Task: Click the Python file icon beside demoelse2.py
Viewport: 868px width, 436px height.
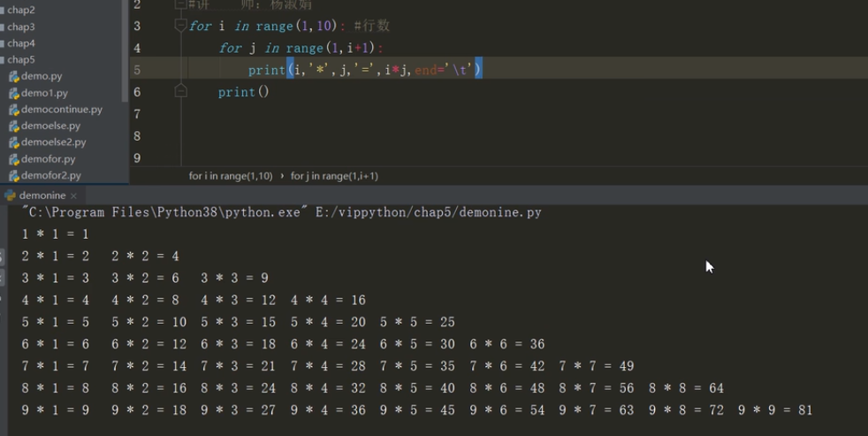Action: pyautogui.click(x=14, y=142)
